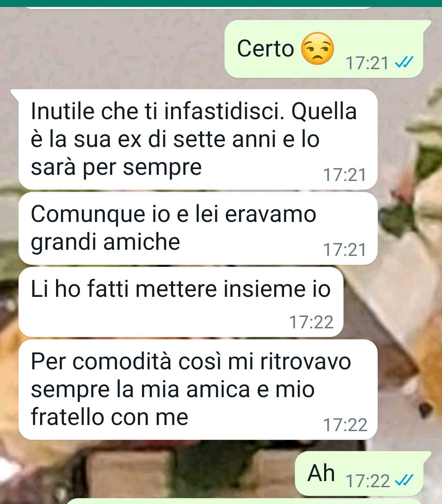
Task: Tap the 17:22 timestamp on Ah message
Action: click(x=368, y=481)
